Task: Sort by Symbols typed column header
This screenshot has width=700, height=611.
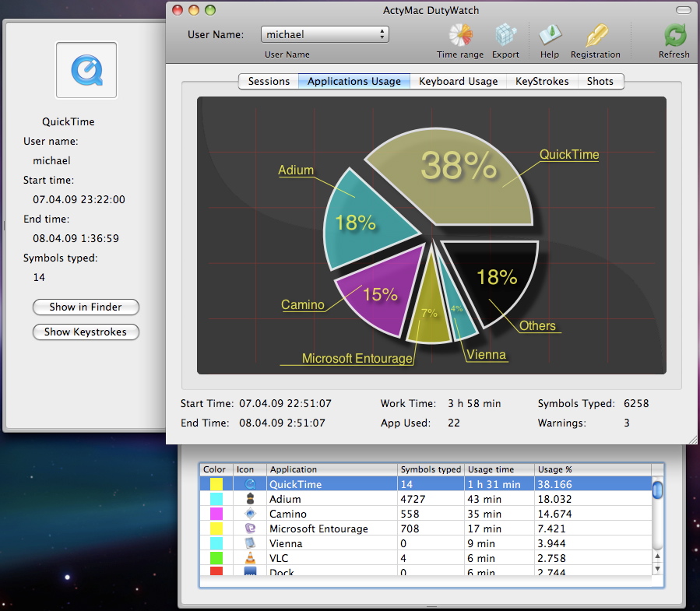Action: pos(431,469)
